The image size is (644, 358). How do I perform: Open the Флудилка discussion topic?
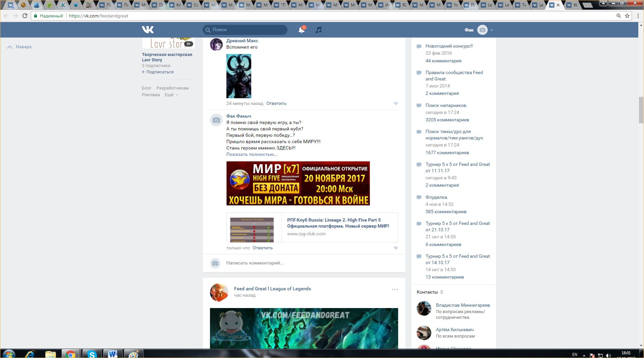pos(436,197)
